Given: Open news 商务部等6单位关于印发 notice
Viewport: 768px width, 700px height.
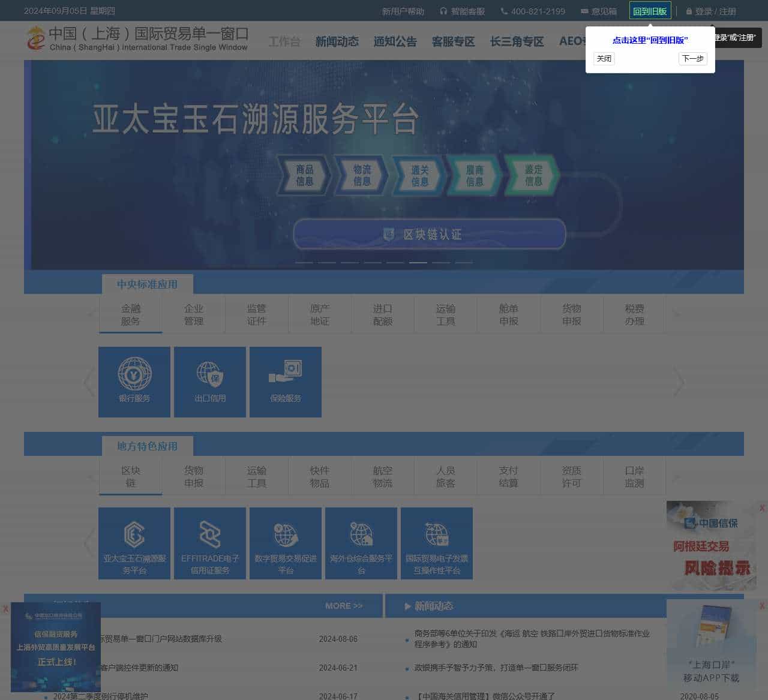Looking at the screenshot, I should (532, 639).
